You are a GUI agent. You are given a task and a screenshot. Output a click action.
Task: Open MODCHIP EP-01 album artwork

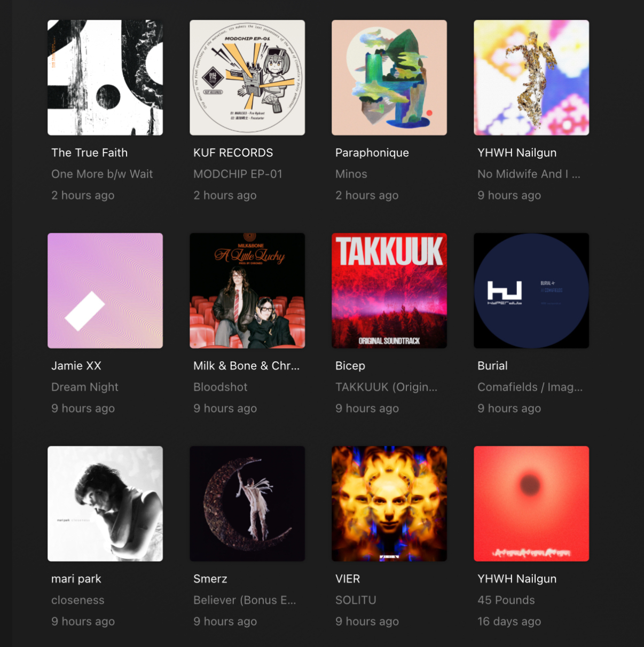[x=247, y=77]
